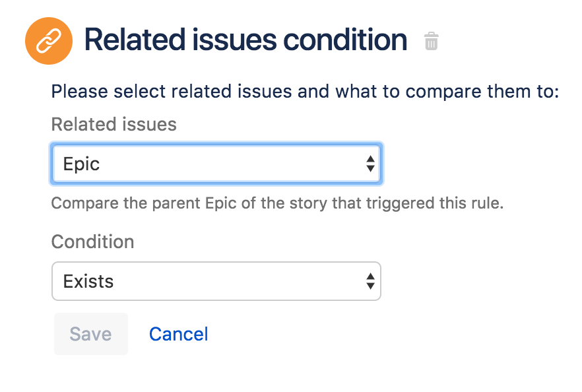Open the Condition dropdown showing Exists

(x=216, y=281)
